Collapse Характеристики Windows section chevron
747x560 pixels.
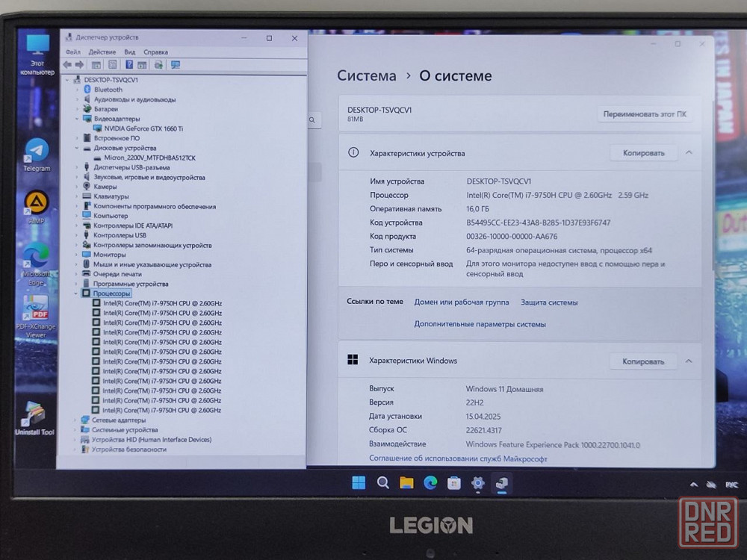coord(689,361)
